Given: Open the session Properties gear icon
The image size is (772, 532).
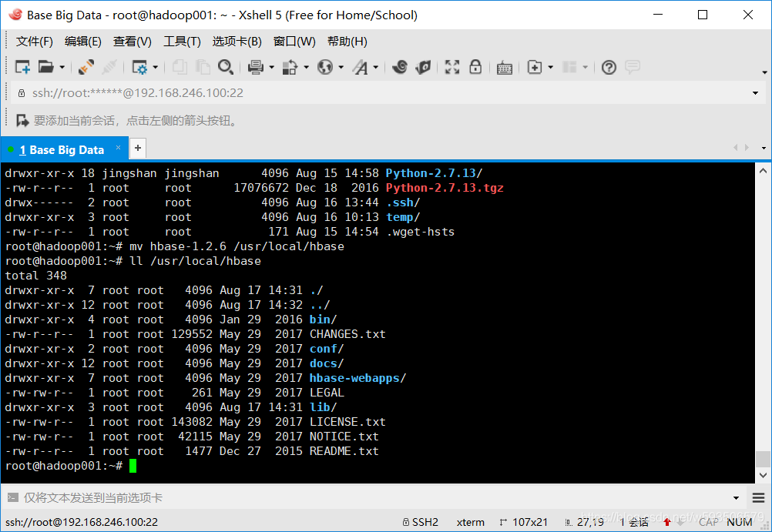Looking at the screenshot, I should coord(139,67).
